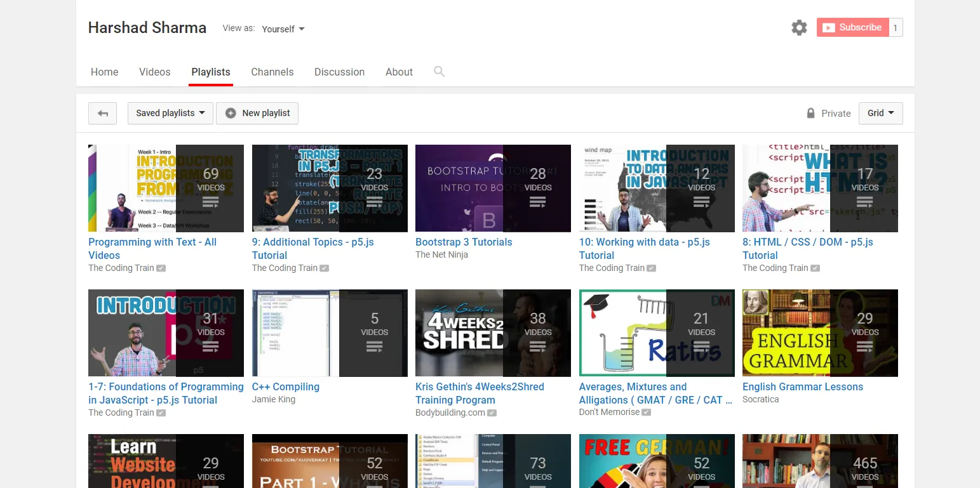The width and height of the screenshot is (980, 488).
Task: Open the Channels tab
Action: click(x=272, y=72)
